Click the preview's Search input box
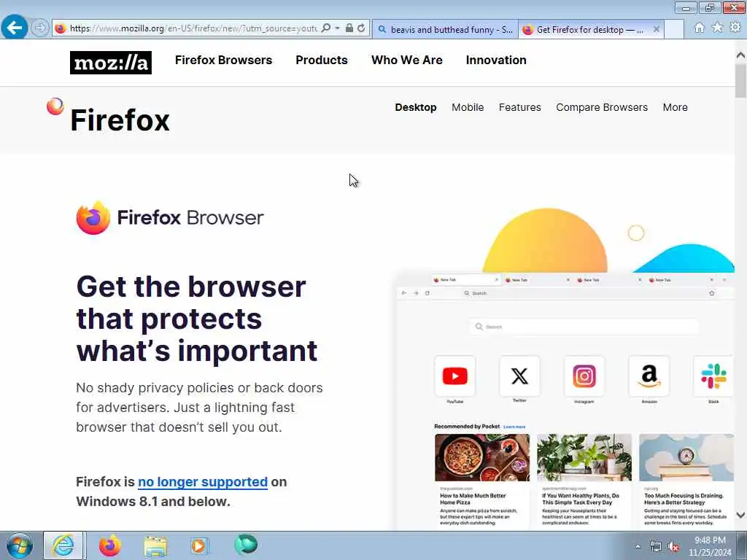The image size is (747, 560). tap(584, 327)
